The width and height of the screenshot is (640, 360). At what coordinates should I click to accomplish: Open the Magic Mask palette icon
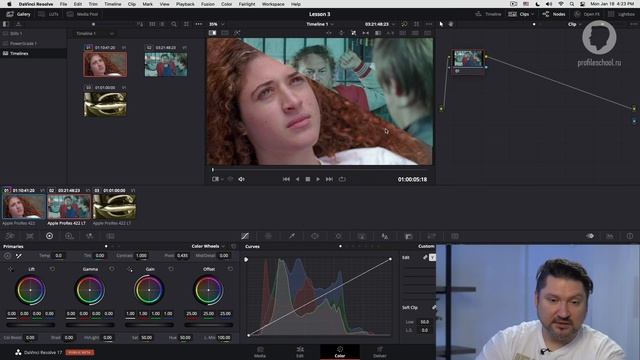(362, 236)
